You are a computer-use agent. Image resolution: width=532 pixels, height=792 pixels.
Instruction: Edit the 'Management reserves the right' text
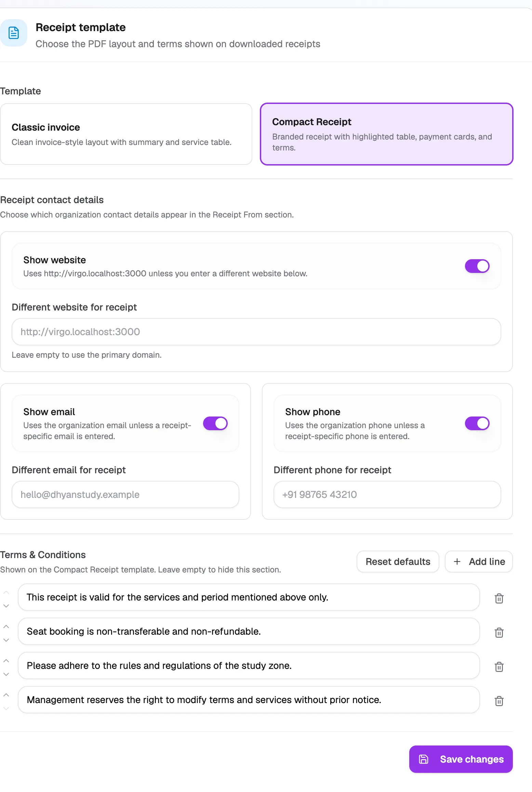[249, 700]
